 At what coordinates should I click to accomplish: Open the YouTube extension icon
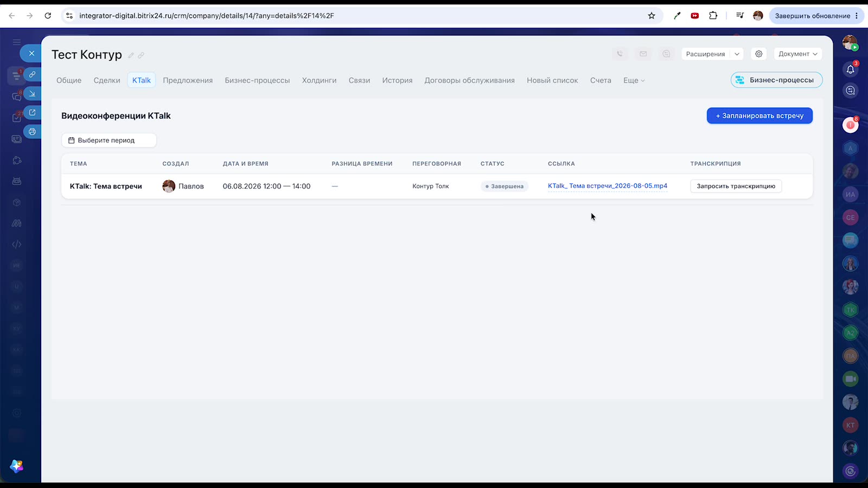pos(695,16)
